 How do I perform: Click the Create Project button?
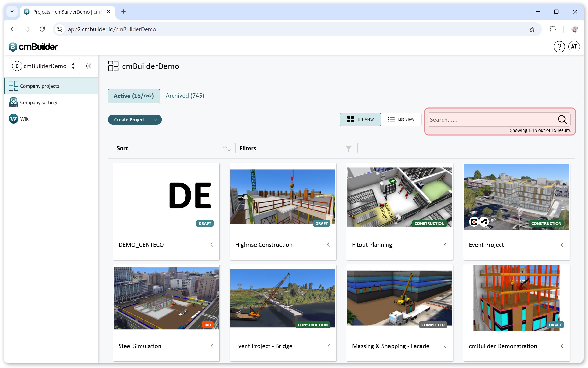tap(129, 119)
